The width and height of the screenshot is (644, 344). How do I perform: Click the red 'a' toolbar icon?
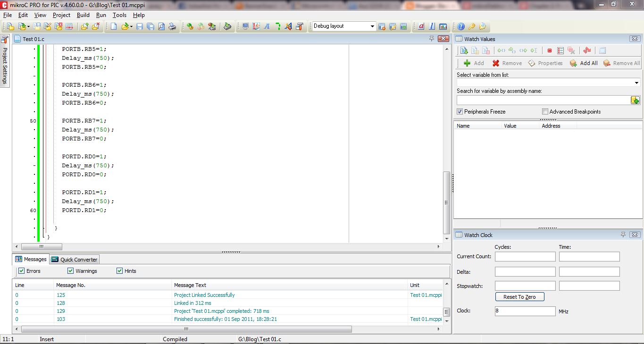[x=421, y=26]
